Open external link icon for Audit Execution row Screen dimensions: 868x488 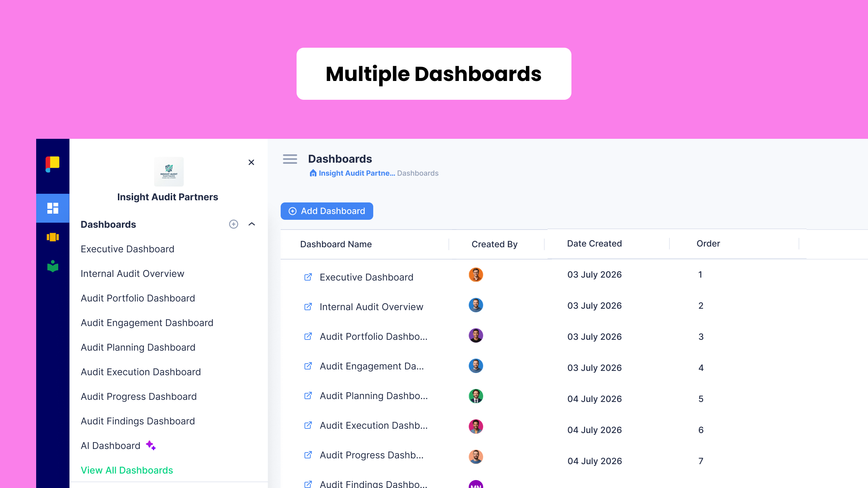click(x=308, y=425)
